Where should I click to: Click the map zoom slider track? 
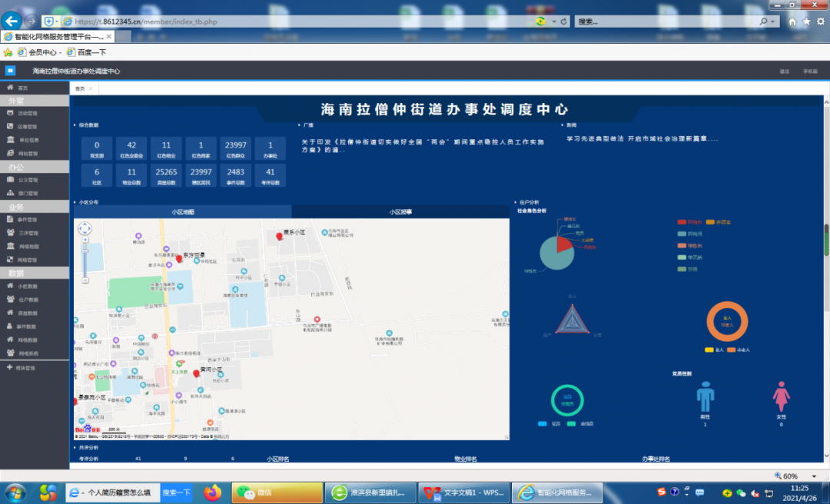[x=85, y=261]
